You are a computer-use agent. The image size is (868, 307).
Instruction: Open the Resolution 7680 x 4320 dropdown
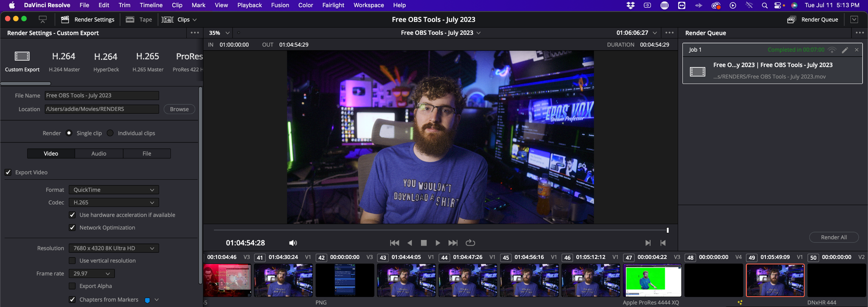(114, 248)
